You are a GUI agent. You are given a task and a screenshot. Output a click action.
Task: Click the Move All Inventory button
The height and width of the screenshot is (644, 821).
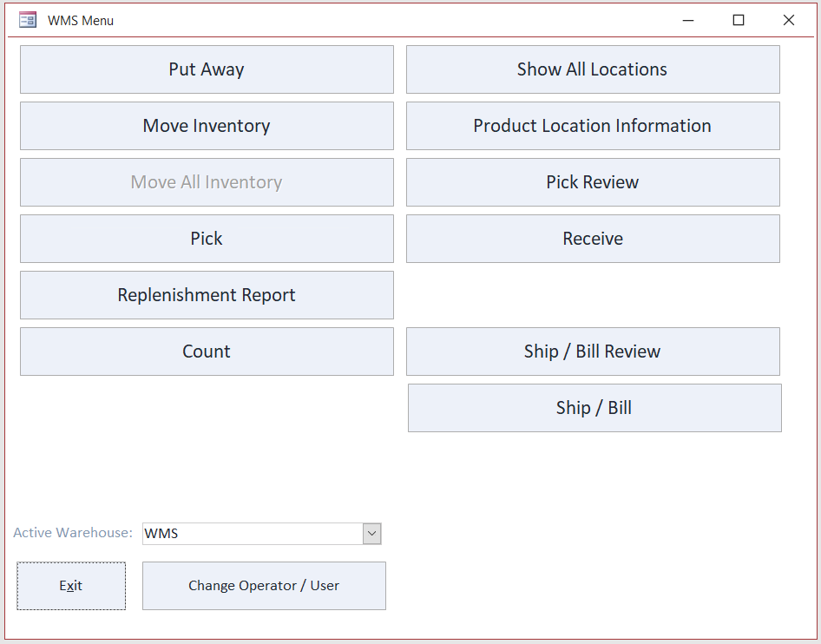[207, 182]
